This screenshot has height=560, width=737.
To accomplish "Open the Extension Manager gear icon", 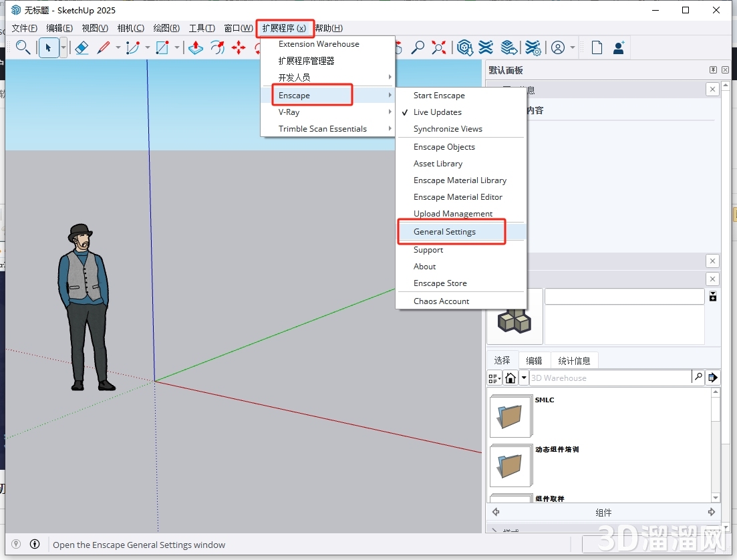I will pos(533,47).
